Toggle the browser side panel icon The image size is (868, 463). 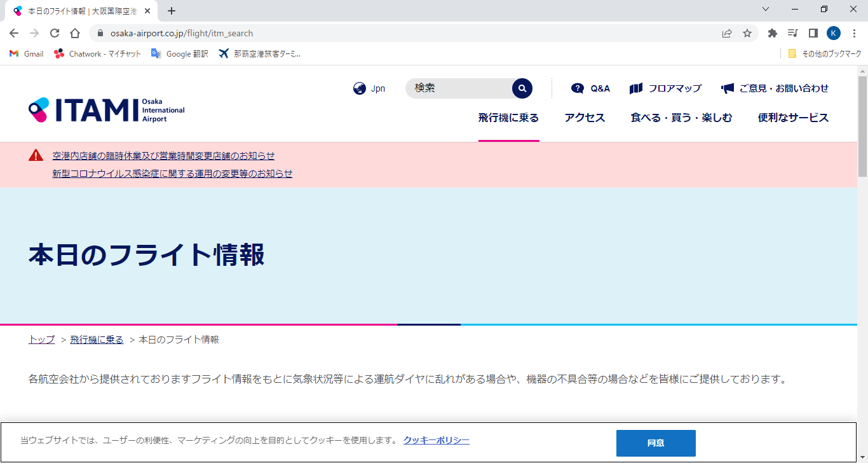[813, 33]
